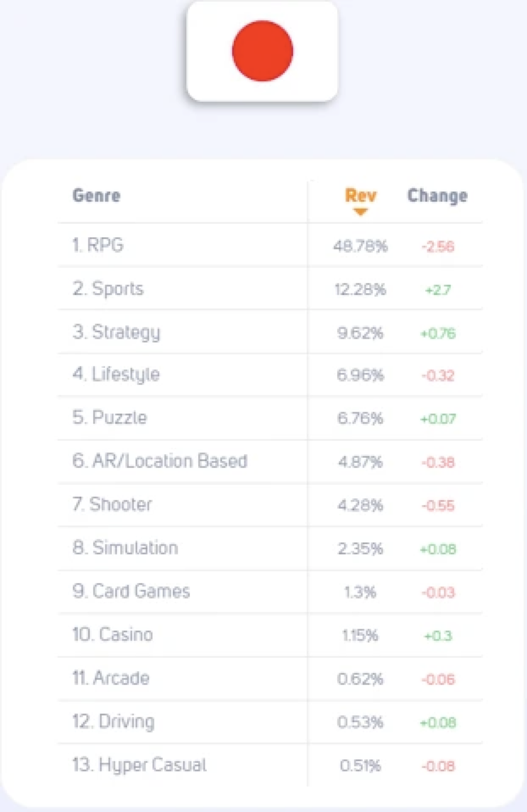Open the Puzzle genre entry

270,418
